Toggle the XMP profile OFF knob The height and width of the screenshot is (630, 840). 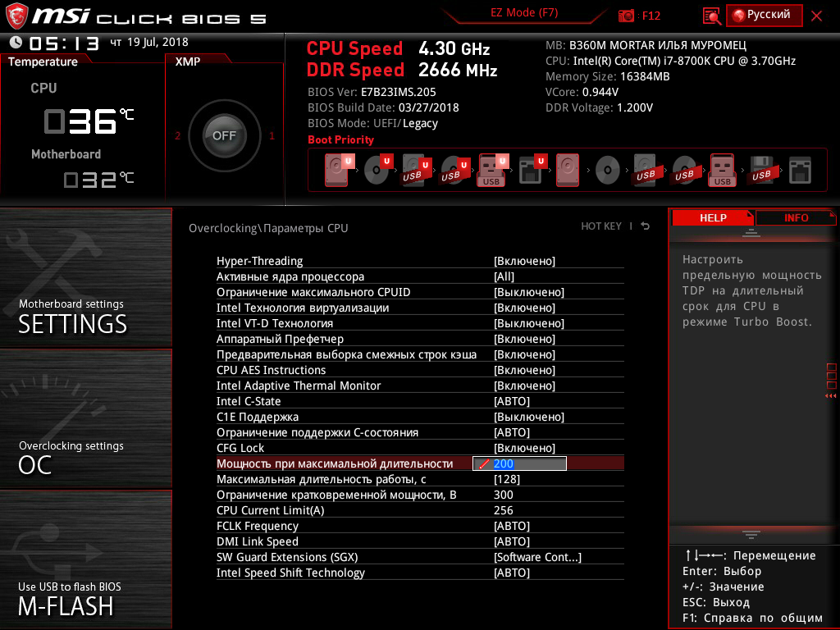(224, 135)
